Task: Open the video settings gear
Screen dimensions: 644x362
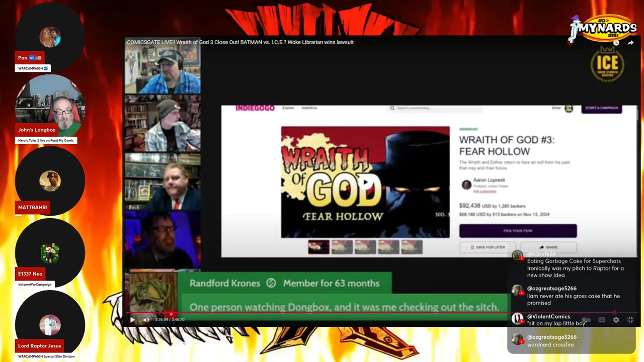Action: 616,320
